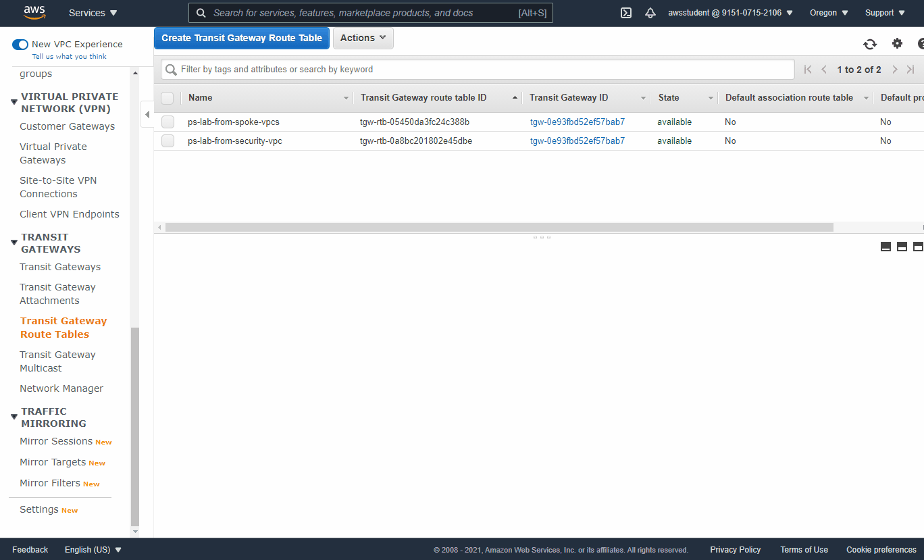The height and width of the screenshot is (560, 924).
Task: Click the search magnifier in top bar
Action: coord(201,13)
